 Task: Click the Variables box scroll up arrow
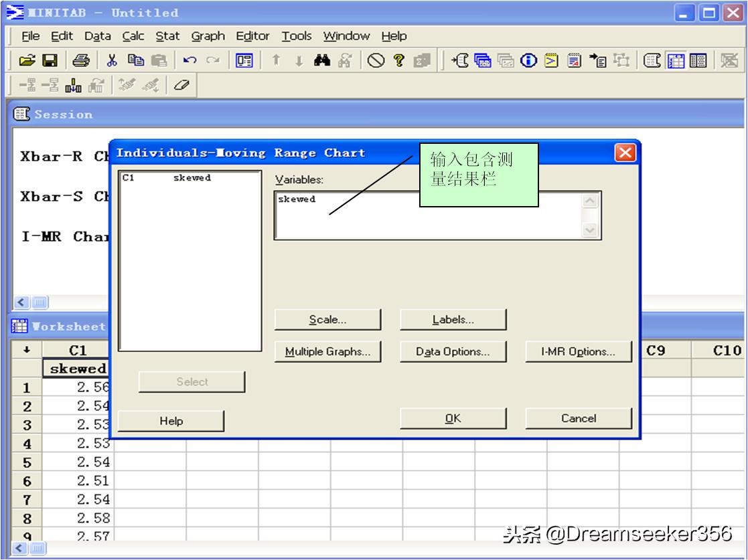tap(590, 201)
